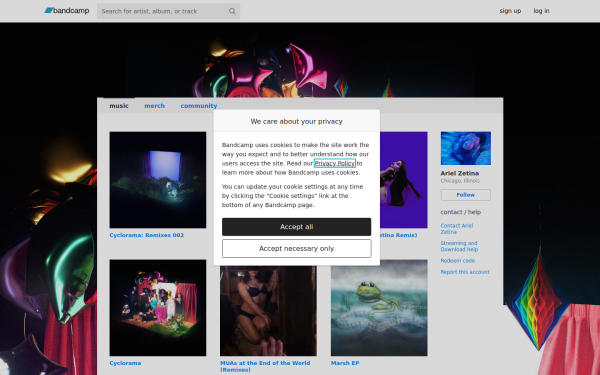The height and width of the screenshot is (375, 600).
Task: Click the Accept all button
Action: point(297,227)
